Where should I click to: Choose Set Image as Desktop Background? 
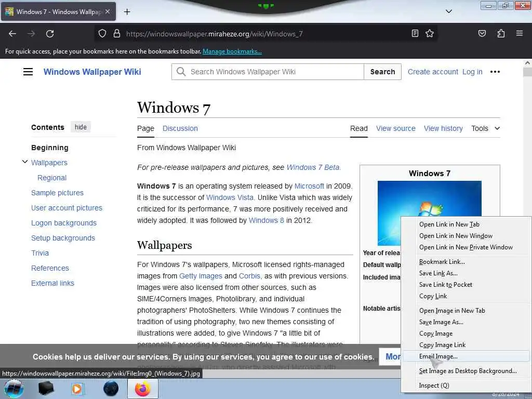point(468,371)
